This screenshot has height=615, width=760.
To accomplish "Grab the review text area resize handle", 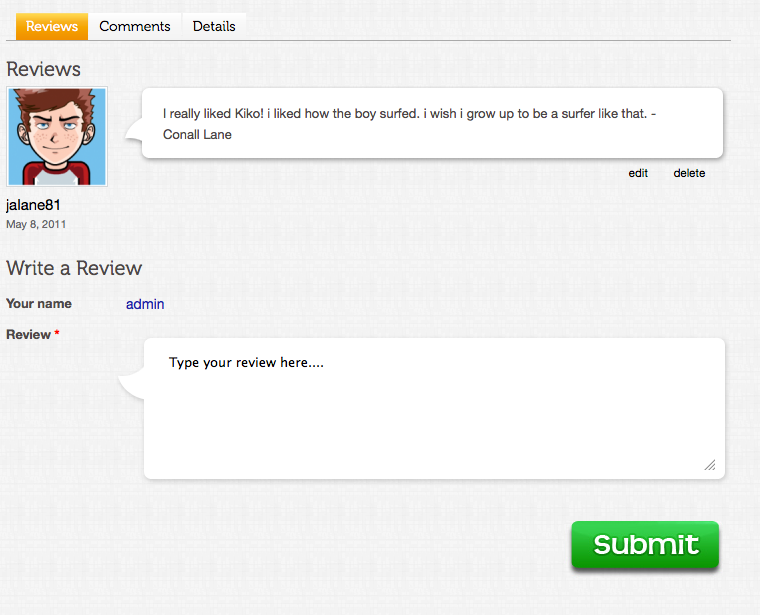I will click(710, 465).
